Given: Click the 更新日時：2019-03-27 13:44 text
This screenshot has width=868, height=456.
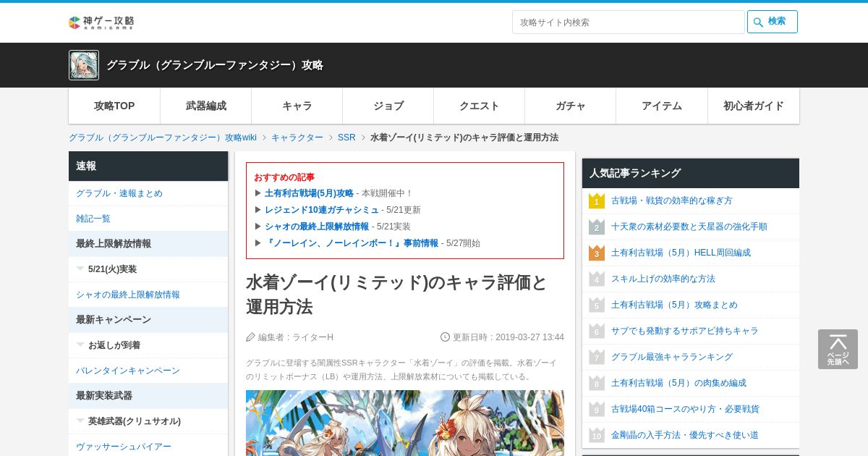Looking at the screenshot, I should click(509, 337).
